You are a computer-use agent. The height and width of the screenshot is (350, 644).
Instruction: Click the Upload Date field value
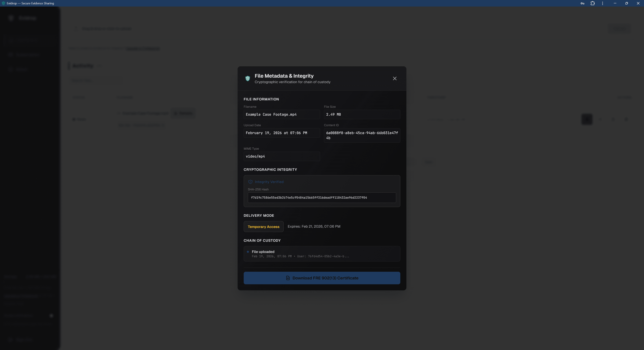[x=282, y=133]
